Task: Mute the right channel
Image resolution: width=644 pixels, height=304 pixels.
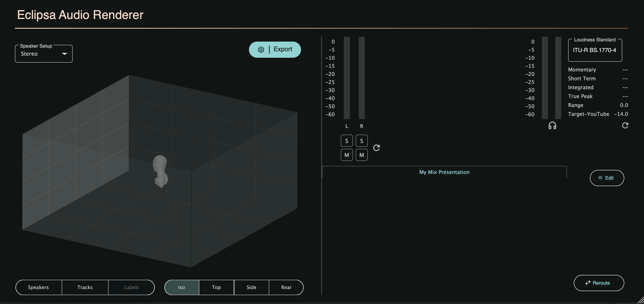Action: 361,155
